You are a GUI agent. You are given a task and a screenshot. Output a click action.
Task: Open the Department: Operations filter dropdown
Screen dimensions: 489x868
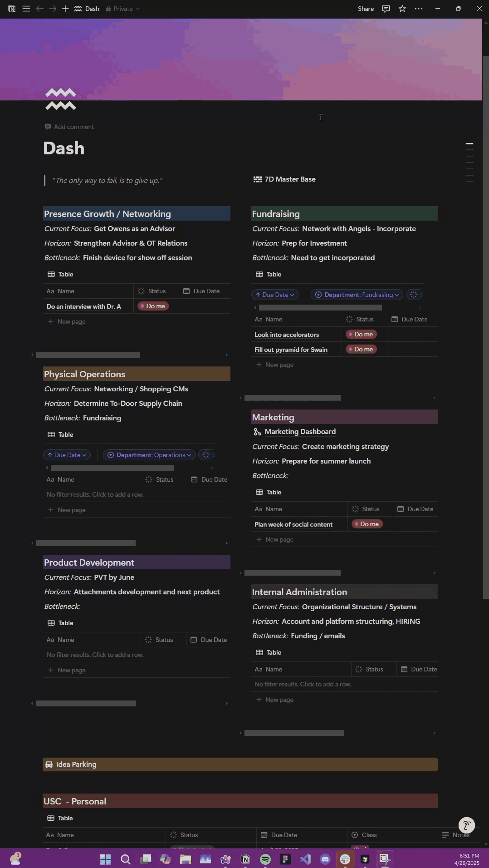click(149, 455)
